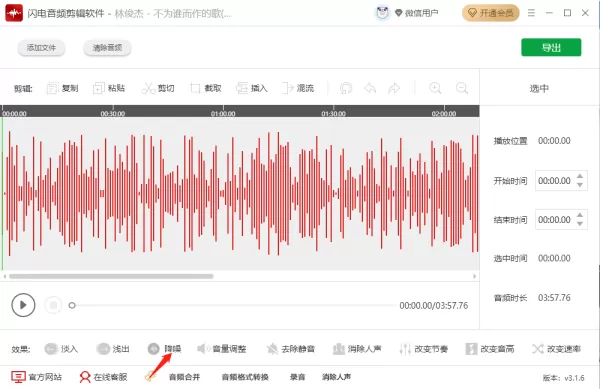Open the Official Website (官方网站) link
The image size is (600, 389).
(x=37, y=377)
